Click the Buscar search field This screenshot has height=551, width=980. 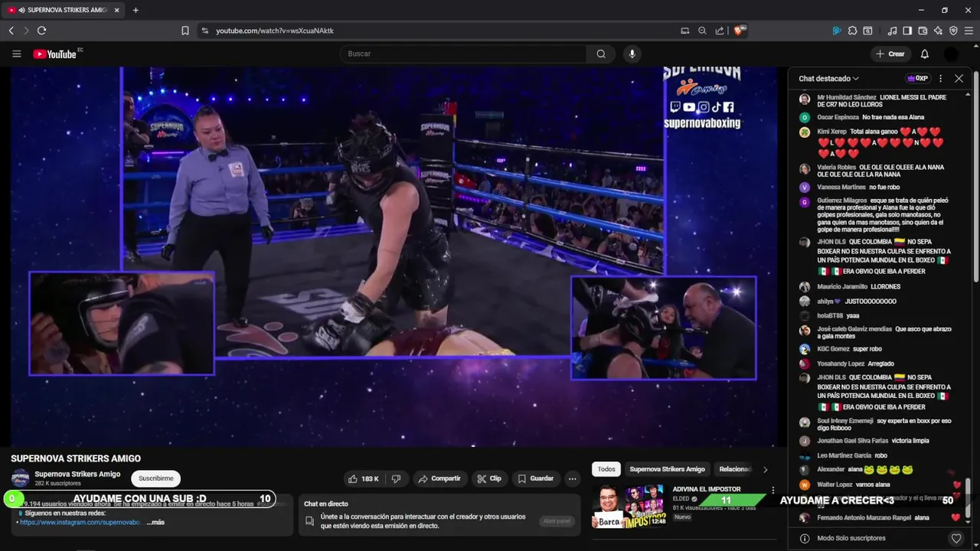pos(463,54)
